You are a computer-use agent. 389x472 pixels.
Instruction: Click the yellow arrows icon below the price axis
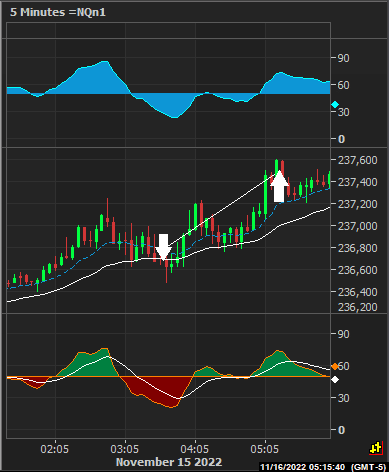coord(376,448)
